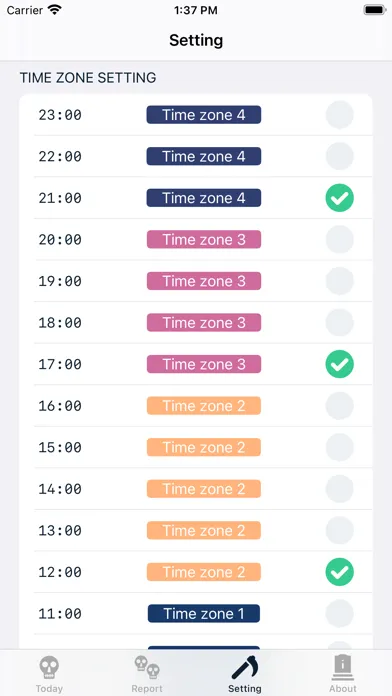
Task: Select the 18:00 time row label
Action: pyautogui.click(x=60, y=323)
